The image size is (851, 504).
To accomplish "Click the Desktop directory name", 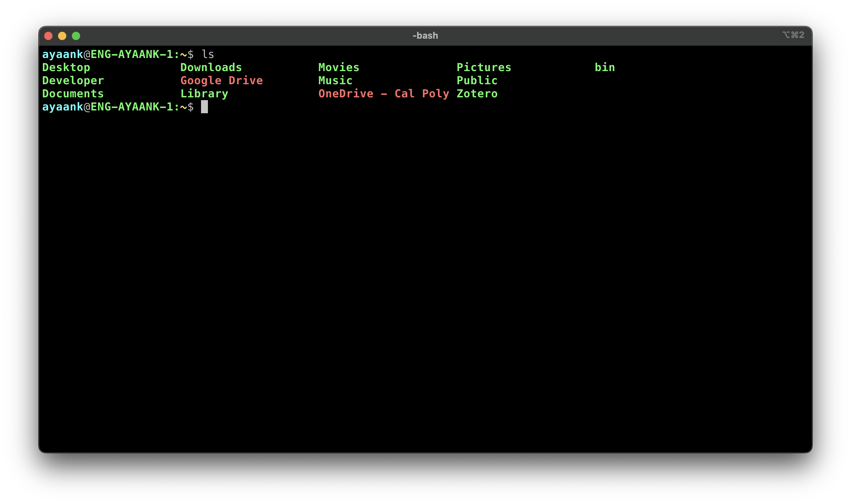I will coord(66,67).
